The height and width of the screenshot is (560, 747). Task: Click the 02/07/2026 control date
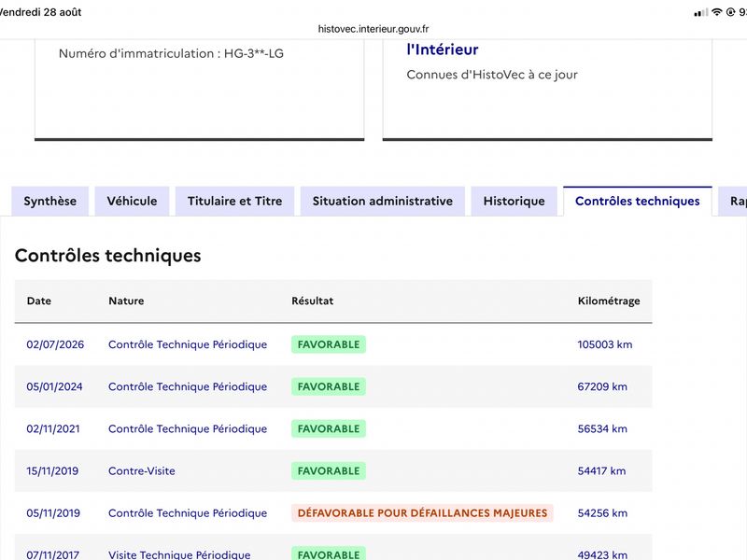[55, 344]
